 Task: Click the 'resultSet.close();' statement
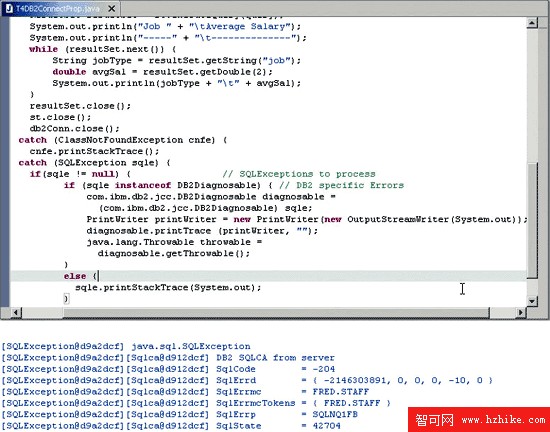(80, 106)
